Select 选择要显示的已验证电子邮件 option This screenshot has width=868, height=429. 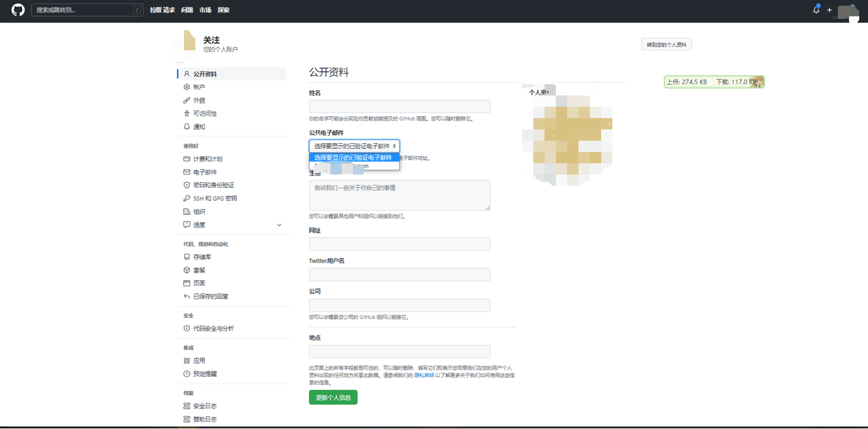pyautogui.click(x=354, y=158)
